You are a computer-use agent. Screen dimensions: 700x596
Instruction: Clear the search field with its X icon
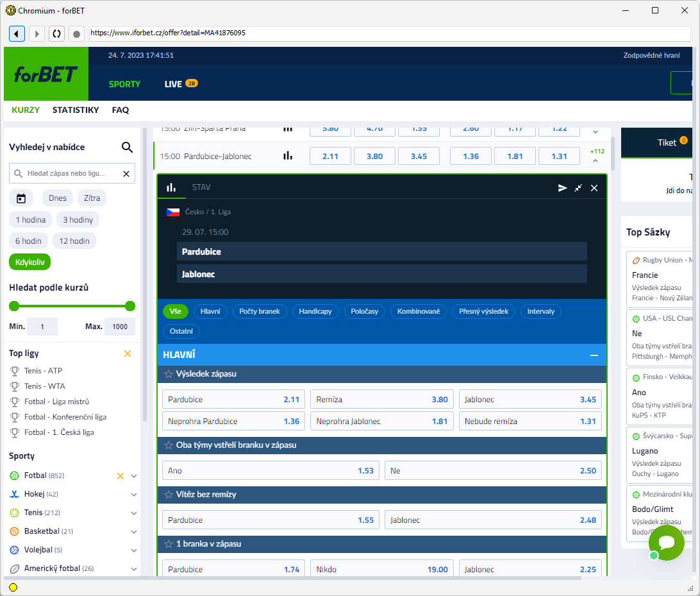click(126, 174)
